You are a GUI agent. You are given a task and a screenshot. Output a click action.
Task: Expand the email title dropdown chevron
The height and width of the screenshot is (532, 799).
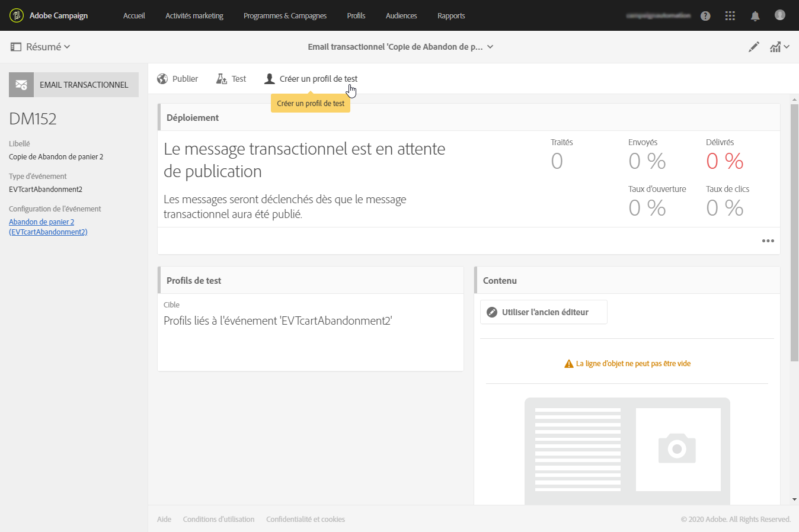(490, 47)
